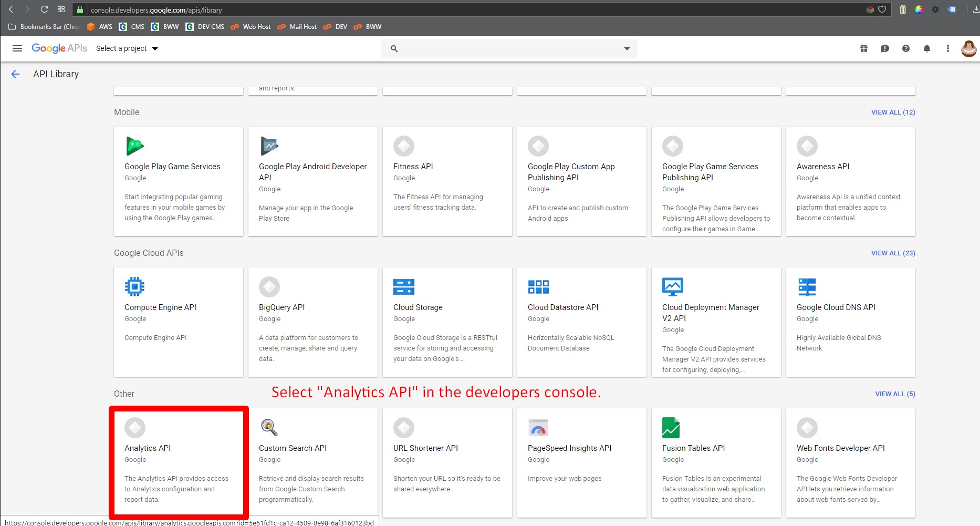Click the browser back arrow

tap(11, 9)
